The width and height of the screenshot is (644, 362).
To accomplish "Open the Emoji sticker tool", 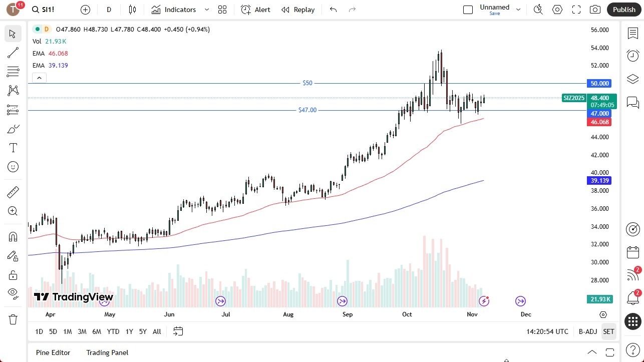I will click(13, 167).
